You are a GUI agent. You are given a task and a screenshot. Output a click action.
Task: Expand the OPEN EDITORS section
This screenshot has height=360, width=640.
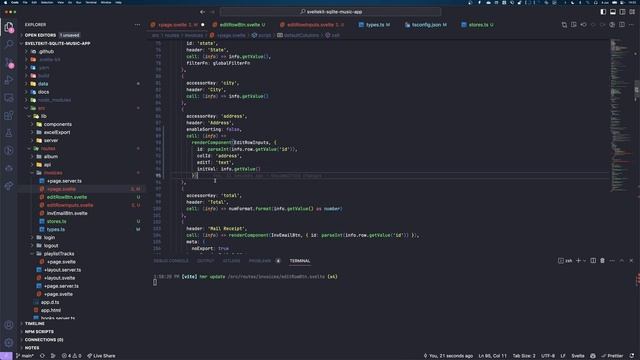[x=40, y=36]
